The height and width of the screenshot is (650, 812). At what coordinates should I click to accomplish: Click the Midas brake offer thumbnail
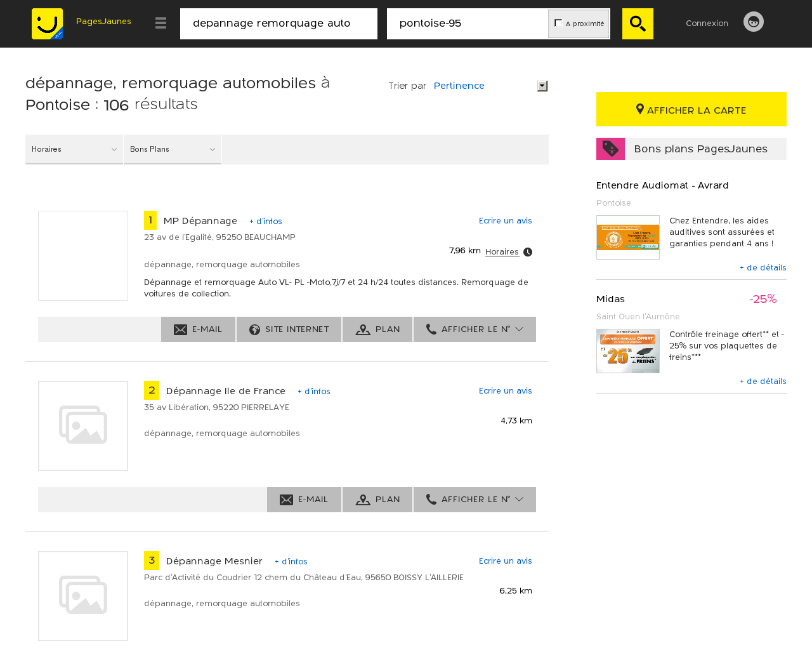pos(628,351)
